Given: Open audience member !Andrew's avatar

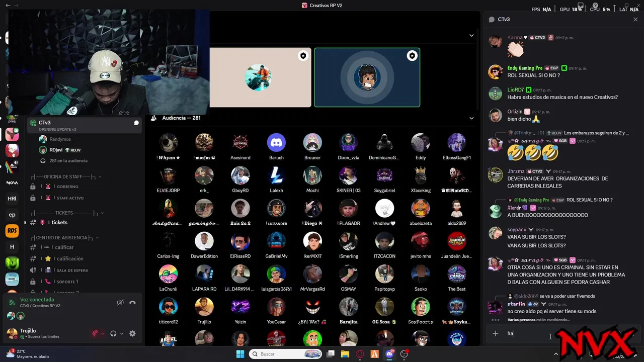Looking at the screenshot, I should tap(385, 208).
